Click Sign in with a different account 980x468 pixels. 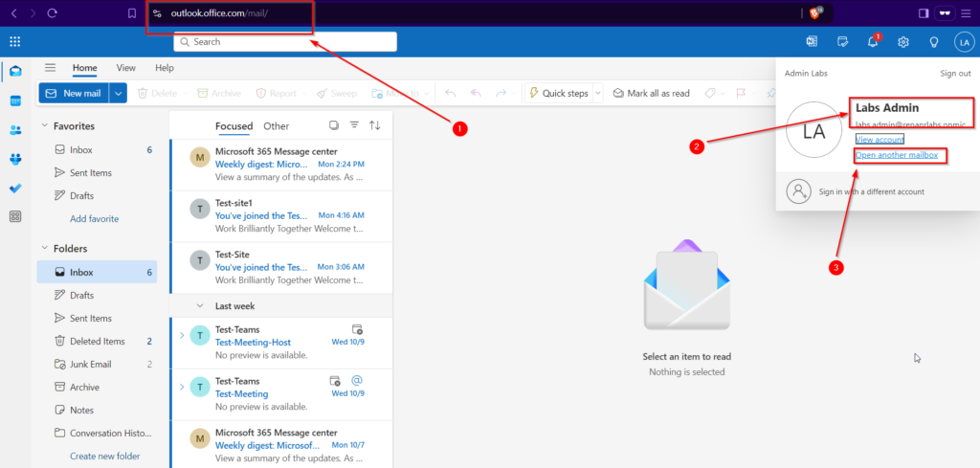[871, 191]
